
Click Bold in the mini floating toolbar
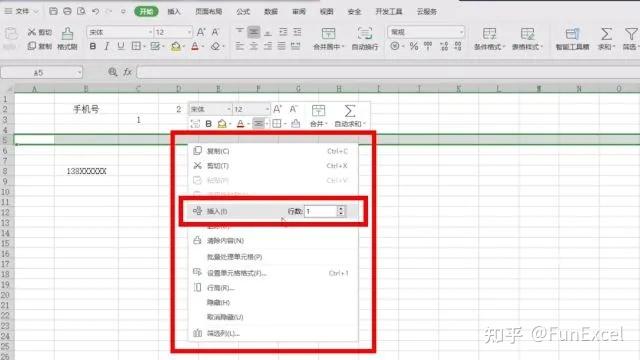[x=209, y=124]
